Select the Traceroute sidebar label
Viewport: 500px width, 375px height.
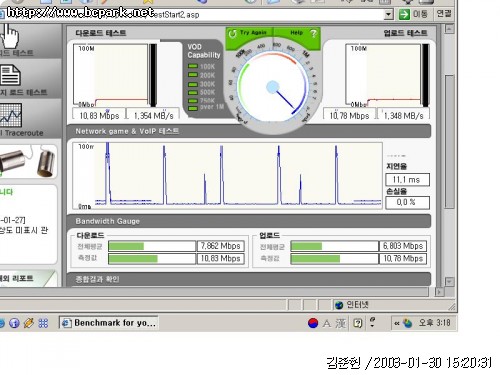[x=23, y=133]
